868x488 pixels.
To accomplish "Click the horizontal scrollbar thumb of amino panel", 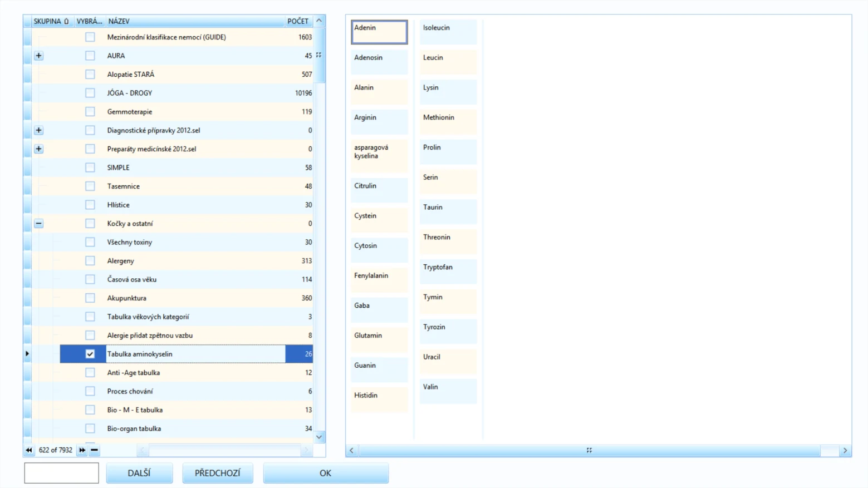I will [589, 451].
